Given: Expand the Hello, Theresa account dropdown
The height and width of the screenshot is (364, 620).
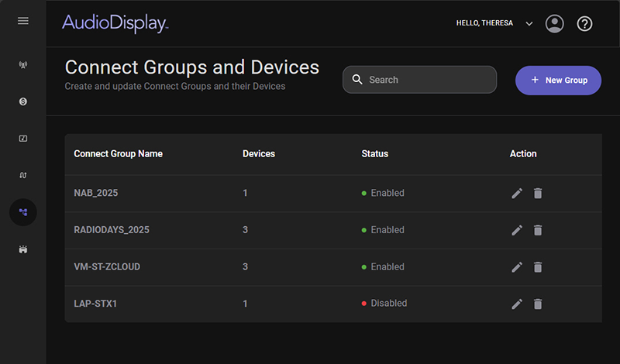Looking at the screenshot, I should coord(529,24).
